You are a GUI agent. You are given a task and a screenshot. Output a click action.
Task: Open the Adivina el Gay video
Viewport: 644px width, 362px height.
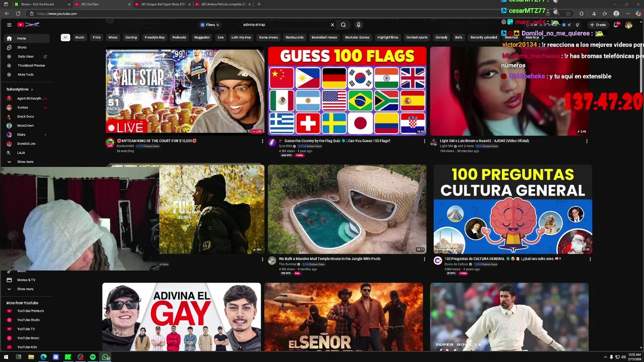pos(182,317)
